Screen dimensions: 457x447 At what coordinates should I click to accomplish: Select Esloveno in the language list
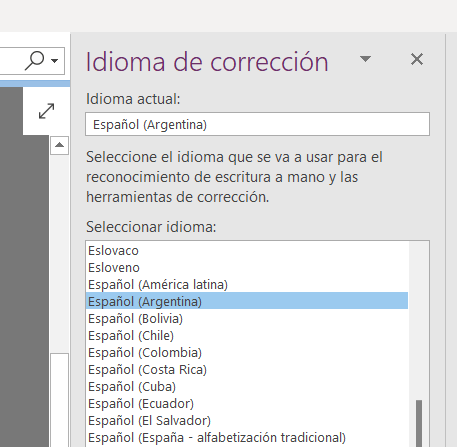click(x=247, y=268)
